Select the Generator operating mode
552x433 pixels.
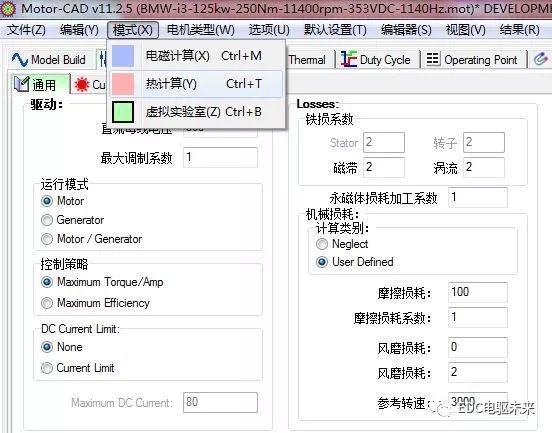(x=46, y=220)
